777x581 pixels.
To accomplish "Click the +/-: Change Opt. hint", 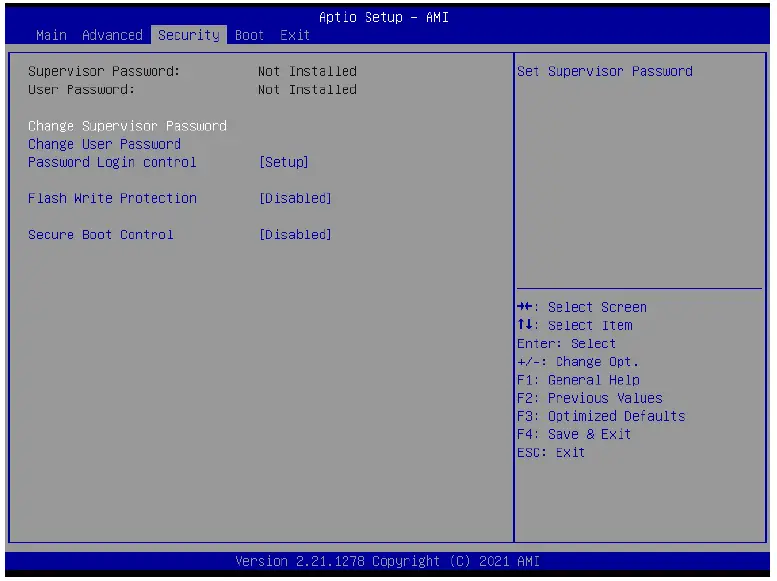I will 578,362.
